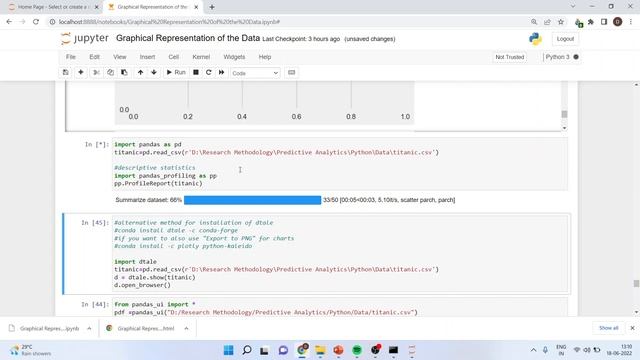Screen dimensions: 640x360
Task: Restart the kernel circular arrow icon
Action: 209,73
